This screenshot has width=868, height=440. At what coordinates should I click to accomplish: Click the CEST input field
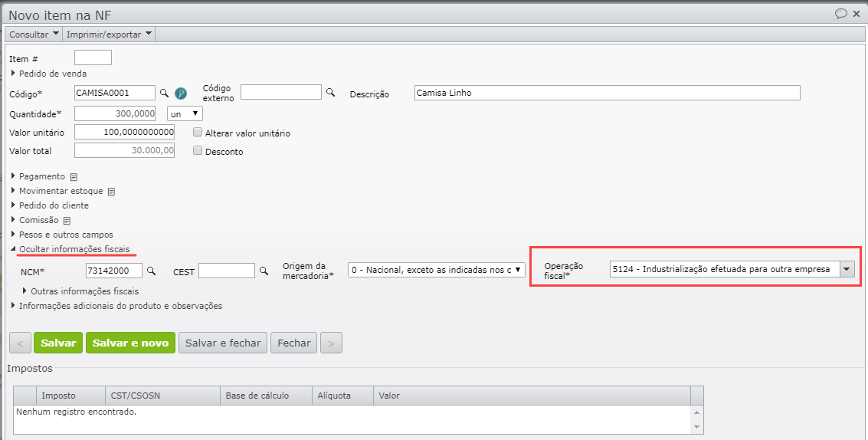pos(227,271)
